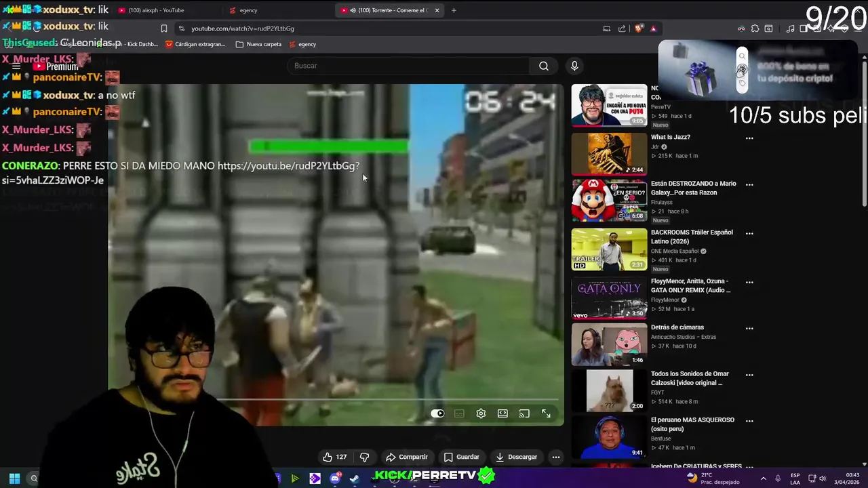Open the Windows Start menu
Screen dimensions: 868x488
14,479
